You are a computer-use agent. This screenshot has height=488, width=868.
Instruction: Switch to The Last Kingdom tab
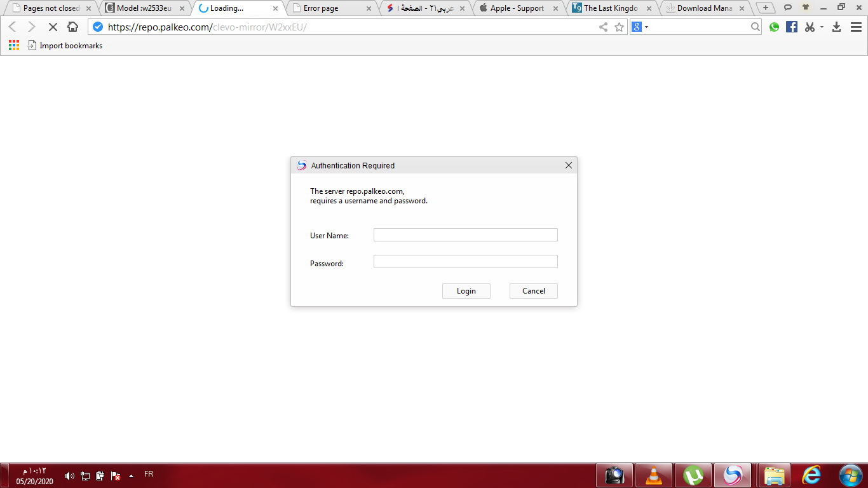610,8
